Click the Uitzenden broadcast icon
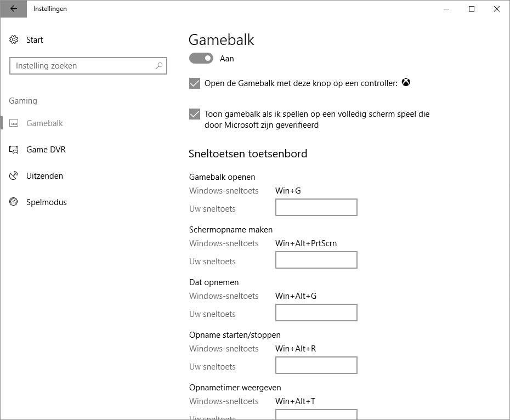Image resolution: width=510 pixels, height=420 pixels. [x=14, y=176]
